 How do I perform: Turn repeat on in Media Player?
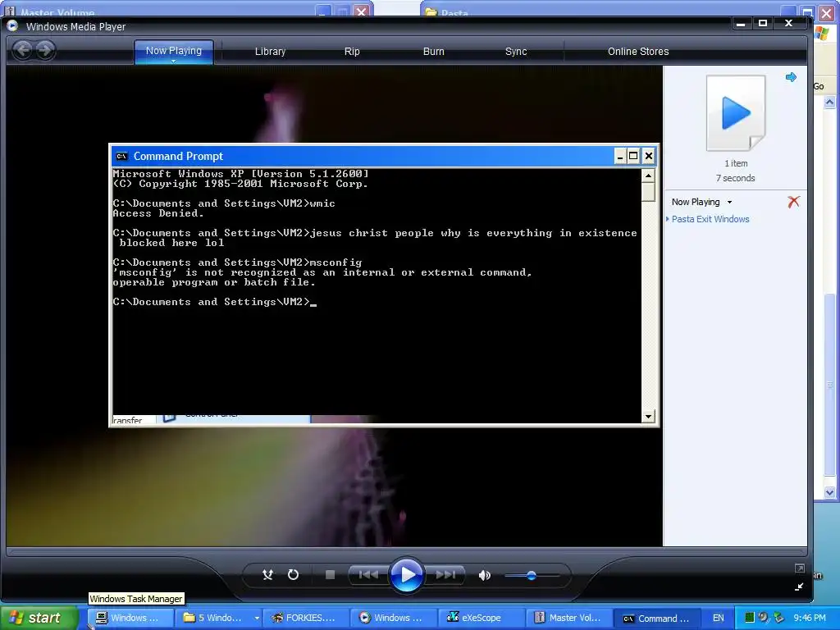[293, 575]
